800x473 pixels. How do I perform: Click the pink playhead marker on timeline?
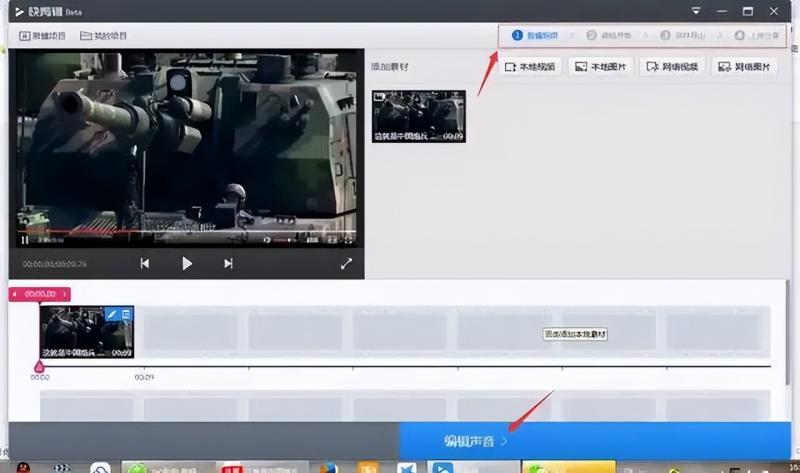(40, 366)
